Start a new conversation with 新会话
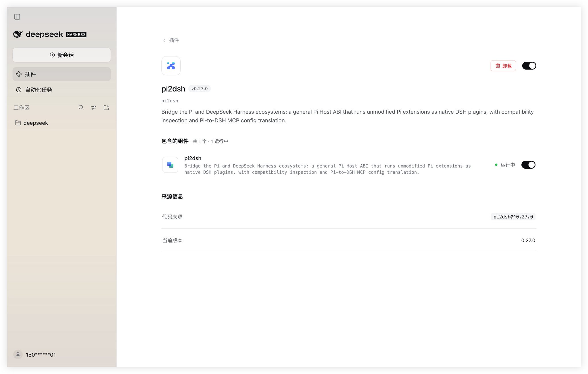Viewport: 588px width, 374px height. pyautogui.click(x=61, y=55)
